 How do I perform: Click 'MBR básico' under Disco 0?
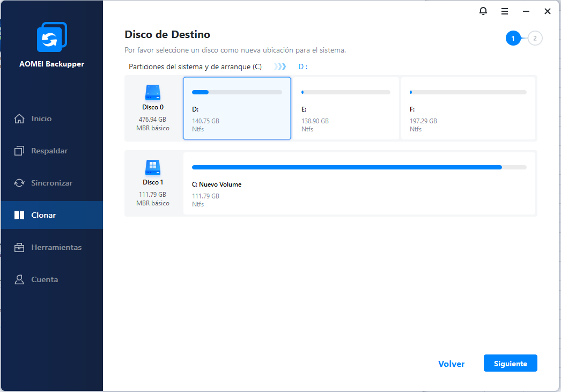click(x=153, y=128)
